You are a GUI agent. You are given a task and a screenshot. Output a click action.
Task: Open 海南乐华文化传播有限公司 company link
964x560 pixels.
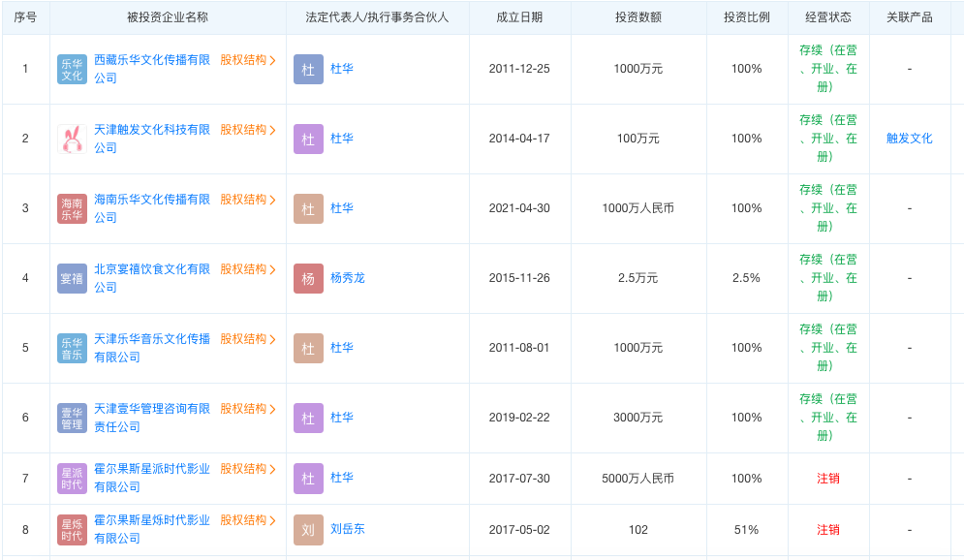click(152, 208)
